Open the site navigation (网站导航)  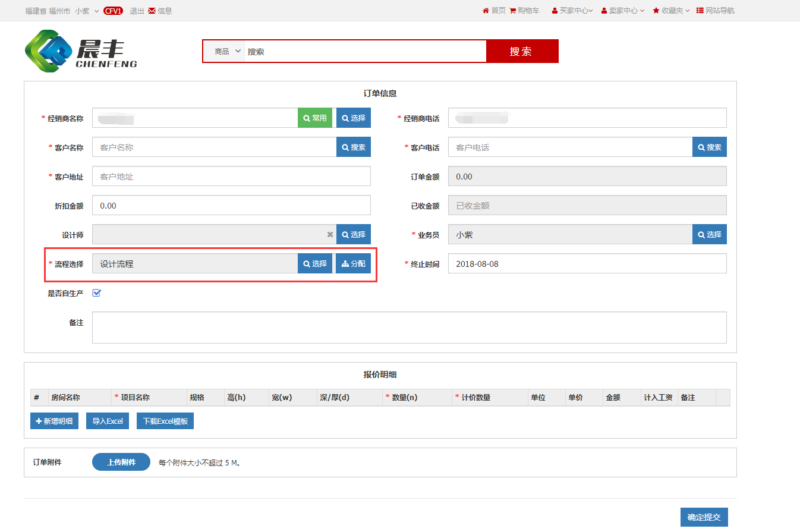pyautogui.click(x=715, y=11)
